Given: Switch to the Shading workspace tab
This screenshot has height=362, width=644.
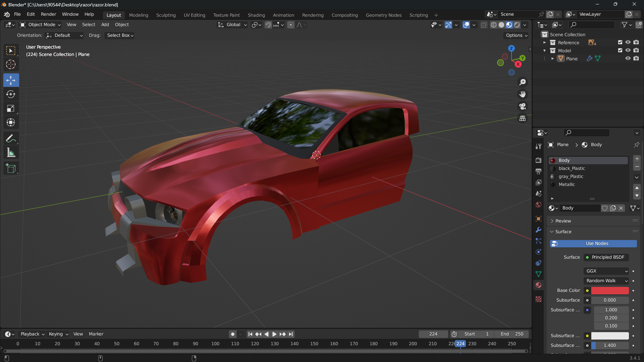Looking at the screenshot, I should (256, 15).
